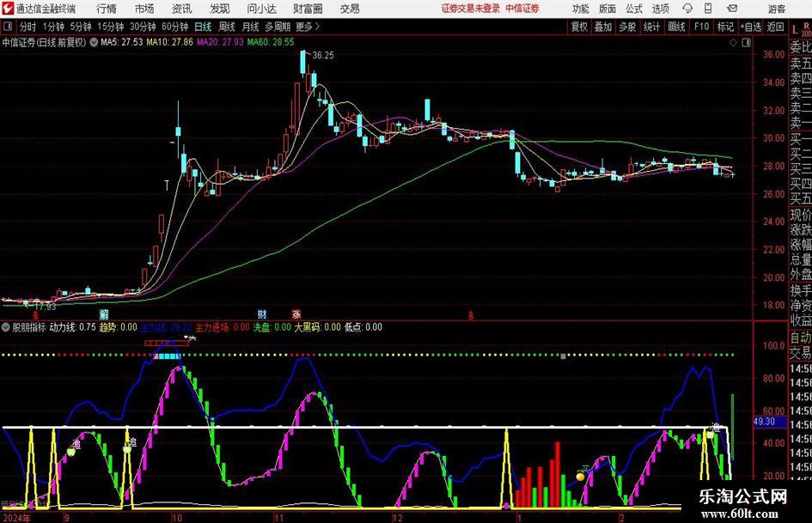Image resolution: width=812 pixels, height=523 pixels.
Task: Click the 财 marker below the chart
Action: pos(262,314)
